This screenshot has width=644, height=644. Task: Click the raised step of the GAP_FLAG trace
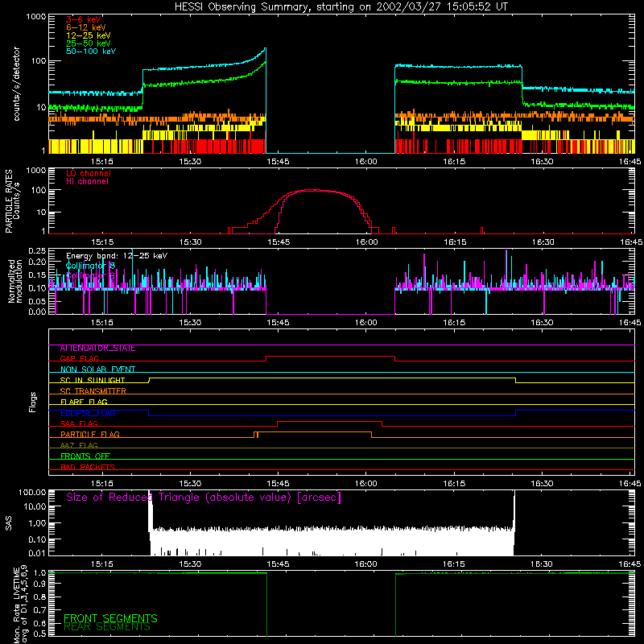click(331, 357)
